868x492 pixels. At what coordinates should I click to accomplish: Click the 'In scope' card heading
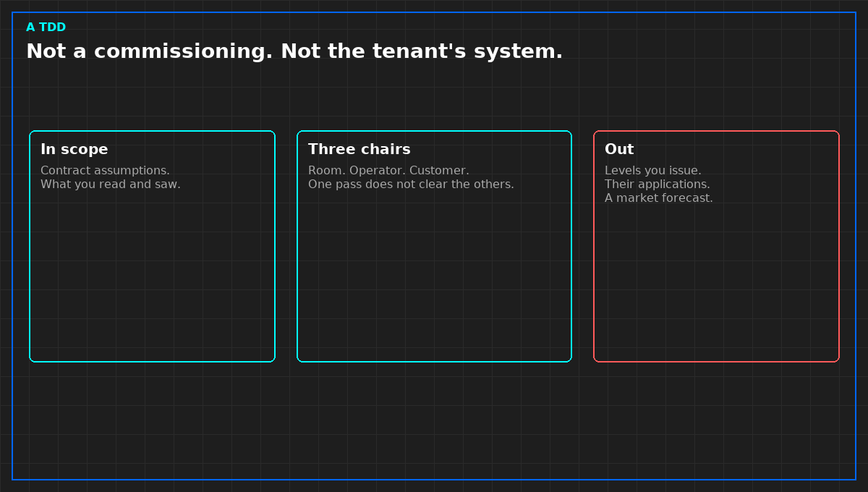pos(75,149)
